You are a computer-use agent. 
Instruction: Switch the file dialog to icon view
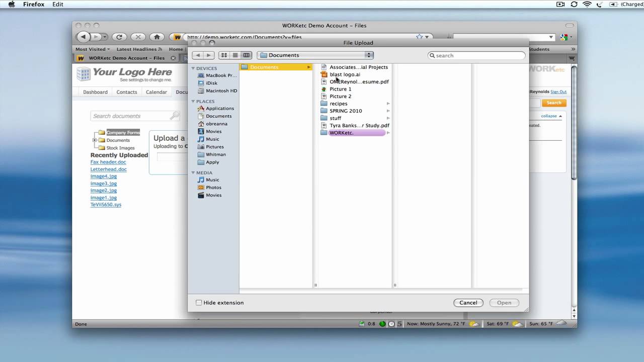(x=224, y=55)
